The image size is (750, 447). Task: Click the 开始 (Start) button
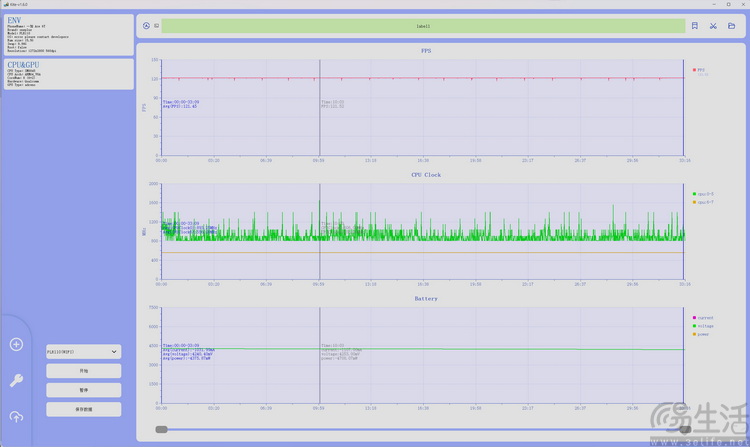click(x=83, y=371)
